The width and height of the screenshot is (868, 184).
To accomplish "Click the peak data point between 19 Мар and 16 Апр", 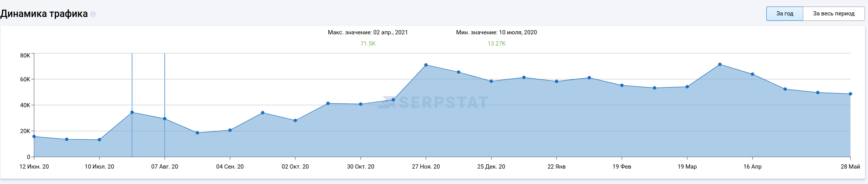I will [720, 64].
